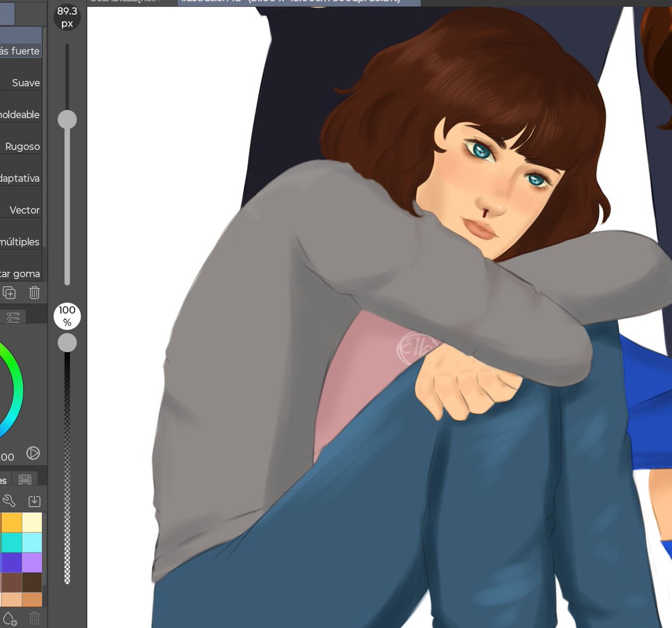
Task: Switch to the film strip icon tab
Action: pos(25,480)
